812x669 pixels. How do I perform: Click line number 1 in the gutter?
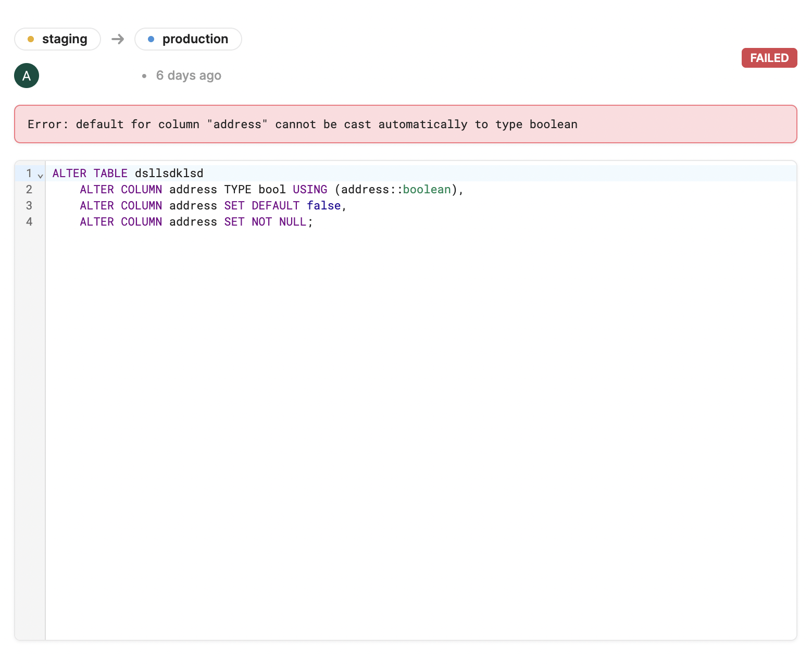click(29, 173)
